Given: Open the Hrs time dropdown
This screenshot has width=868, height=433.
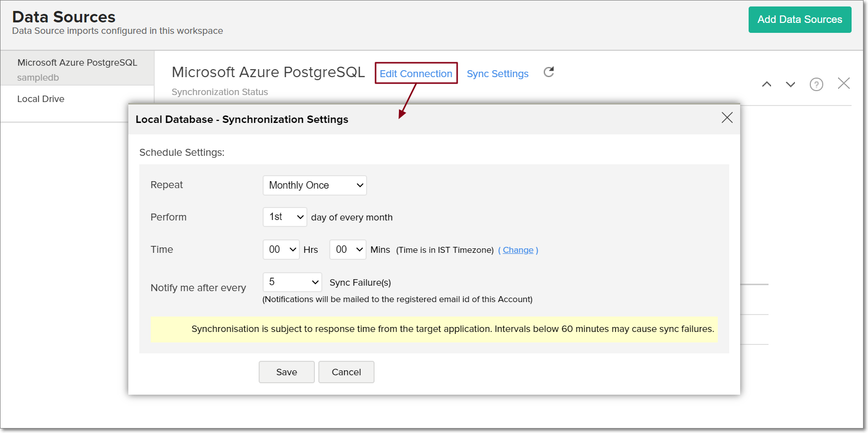Looking at the screenshot, I should point(281,249).
